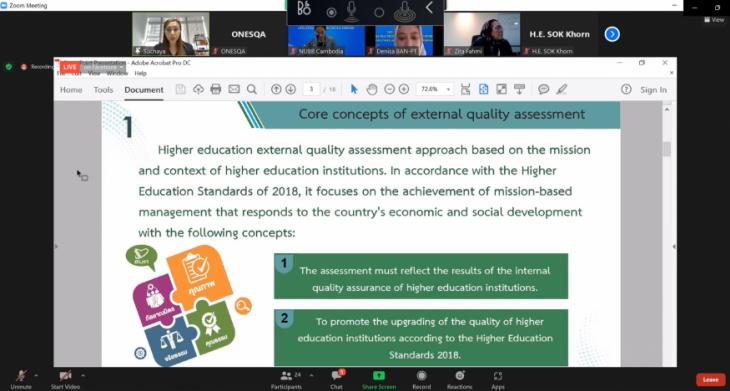Select Suchaya's video thumbnail

(171, 34)
